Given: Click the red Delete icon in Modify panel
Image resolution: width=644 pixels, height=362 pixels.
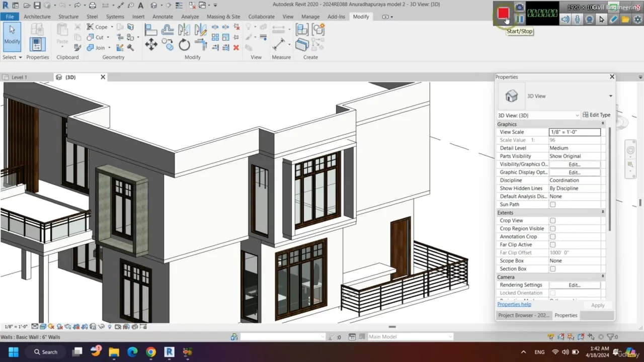Looking at the screenshot, I should pyautogui.click(x=236, y=47).
